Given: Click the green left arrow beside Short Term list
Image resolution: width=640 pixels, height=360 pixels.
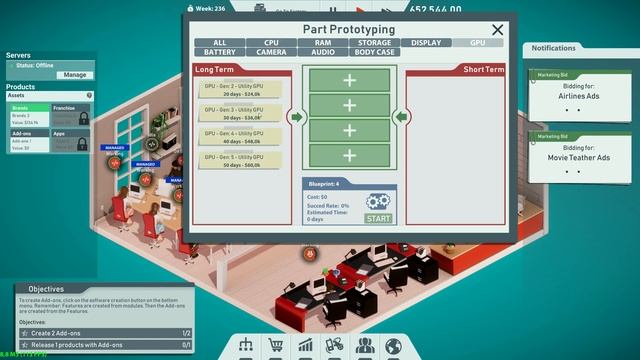Looking at the screenshot, I should 402,117.
